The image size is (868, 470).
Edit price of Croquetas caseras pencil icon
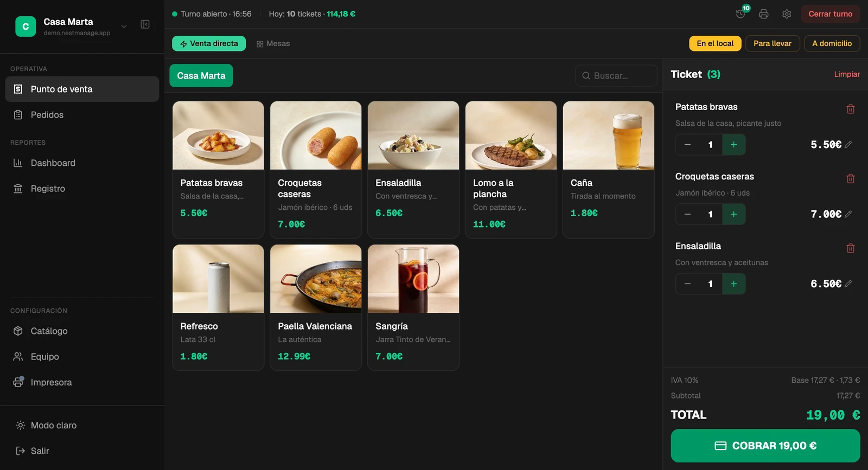pyautogui.click(x=848, y=214)
